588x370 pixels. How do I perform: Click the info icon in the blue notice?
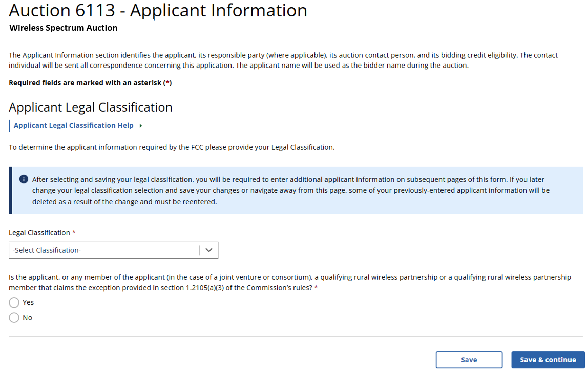pos(24,179)
